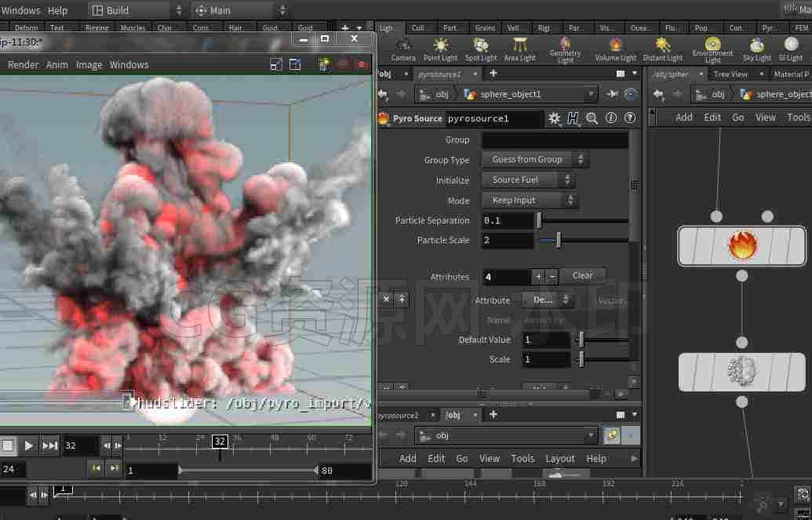Switch to the Tree View tab

pyautogui.click(x=730, y=74)
